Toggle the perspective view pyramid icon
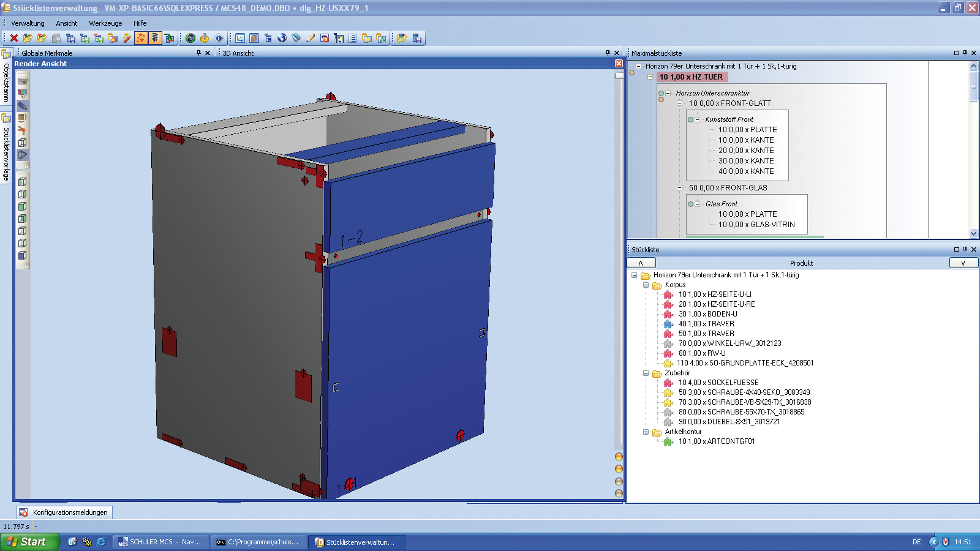980x551 pixels. (23, 154)
